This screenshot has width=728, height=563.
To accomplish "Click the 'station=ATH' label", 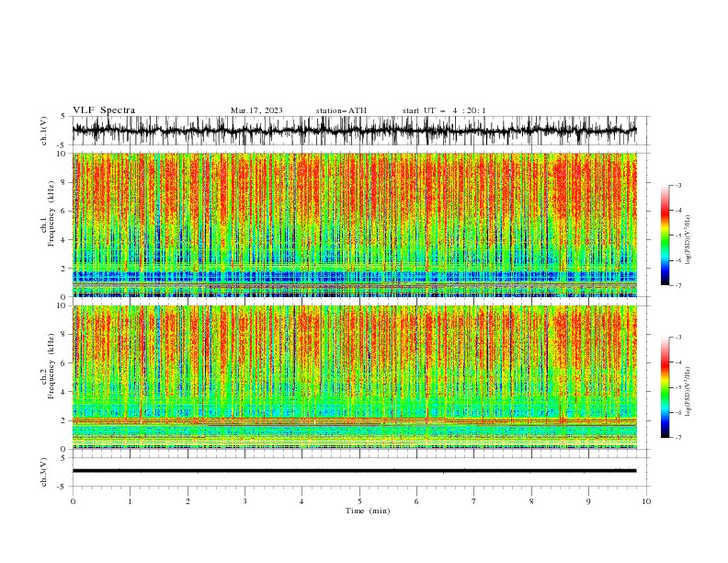I will click(x=341, y=110).
